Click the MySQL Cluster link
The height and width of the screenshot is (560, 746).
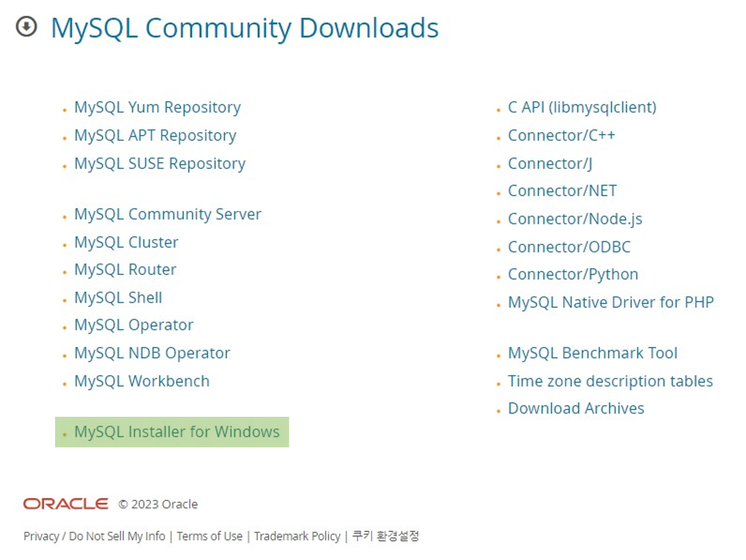tap(126, 242)
